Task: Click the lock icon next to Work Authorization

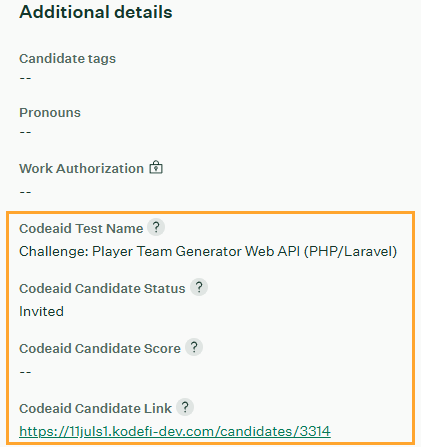Action: click(156, 167)
